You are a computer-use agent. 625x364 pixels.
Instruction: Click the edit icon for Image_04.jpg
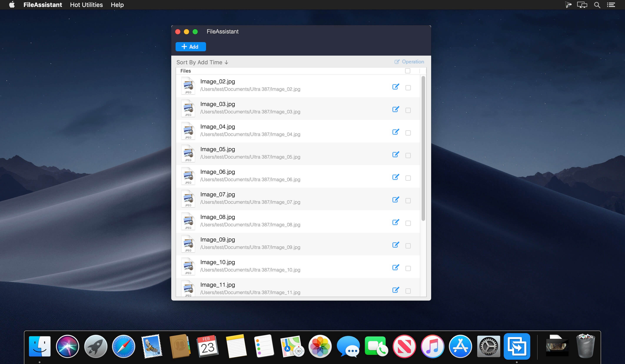[x=396, y=132]
